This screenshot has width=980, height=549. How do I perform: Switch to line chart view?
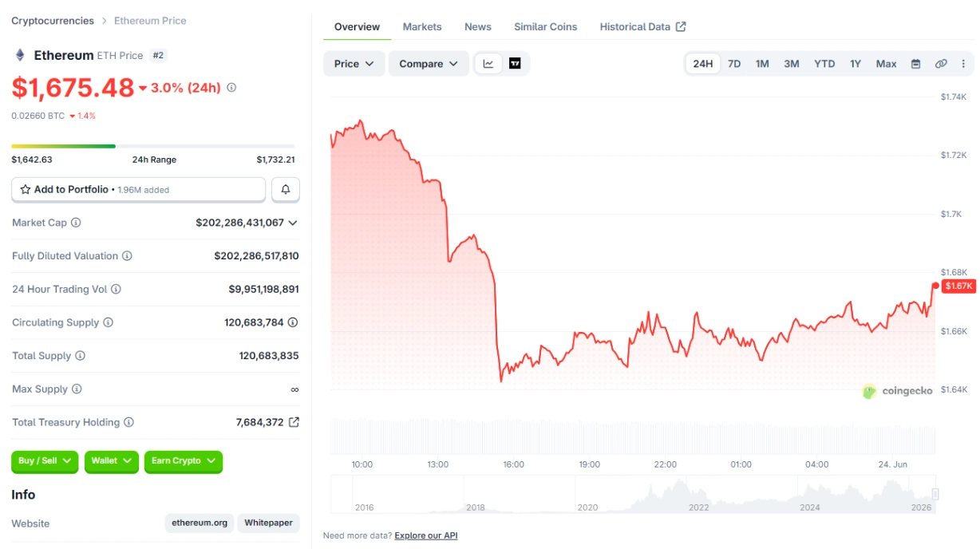tap(488, 64)
